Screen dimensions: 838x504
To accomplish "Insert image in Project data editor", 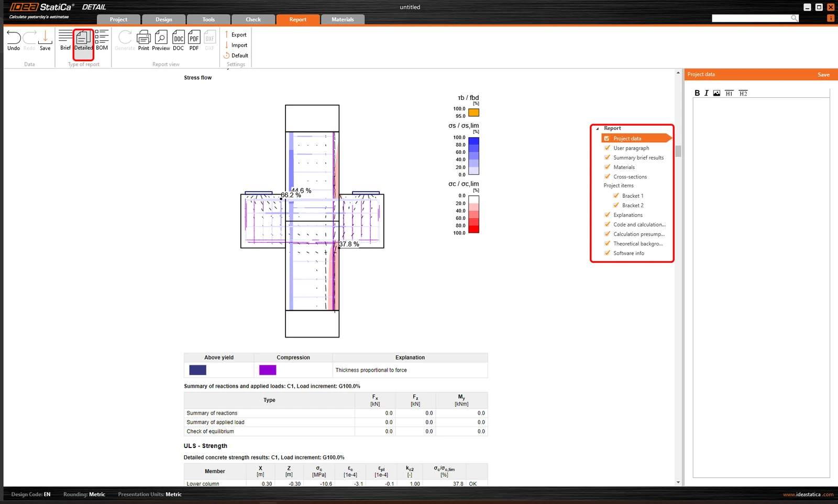I will [x=716, y=93].
